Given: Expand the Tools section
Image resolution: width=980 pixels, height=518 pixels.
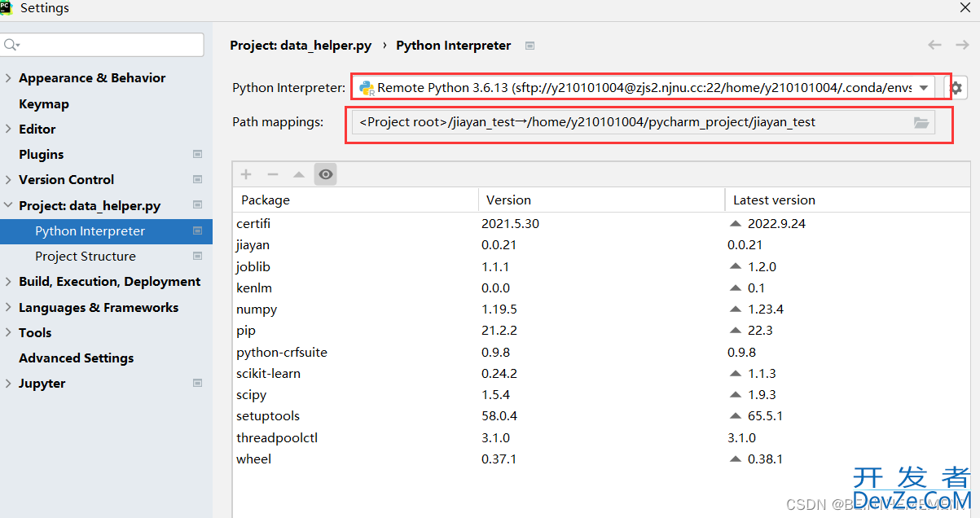Looking at the screenshot, I should 8,332.
